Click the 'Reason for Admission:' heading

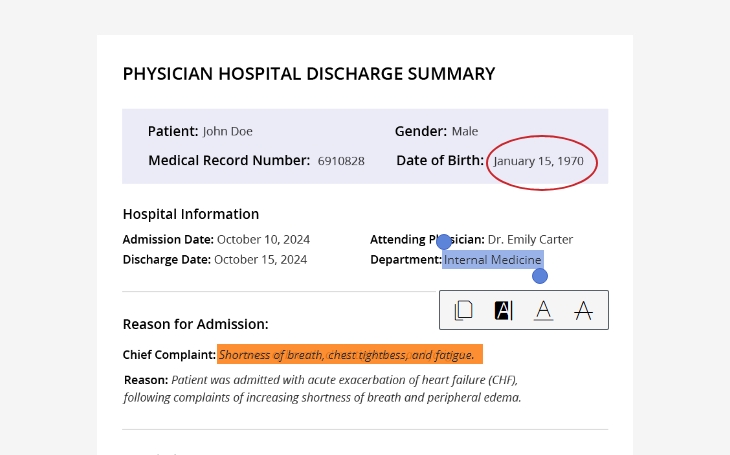tap(195, 324)
